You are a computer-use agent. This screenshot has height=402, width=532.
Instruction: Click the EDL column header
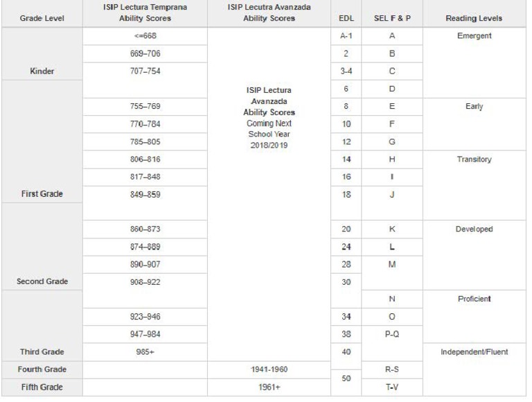(345, 18)
